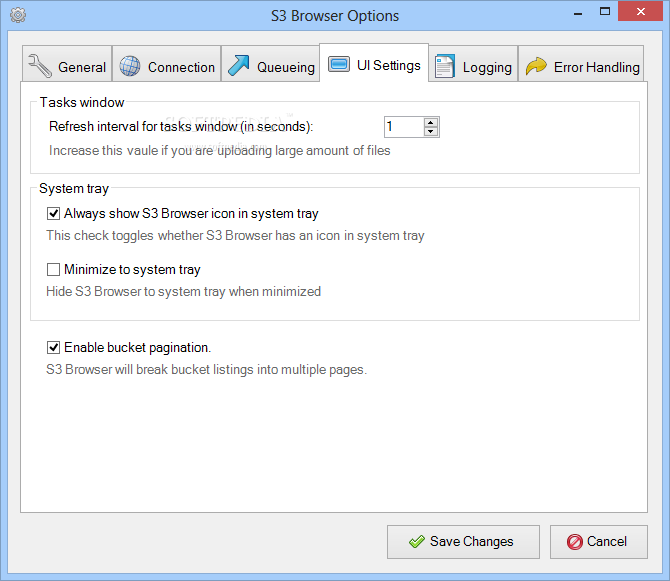This screenshot has width=670, height=581.
Task: Click the yellow arrow icon on Error Handling tab
Action: [x=536, y=66]
